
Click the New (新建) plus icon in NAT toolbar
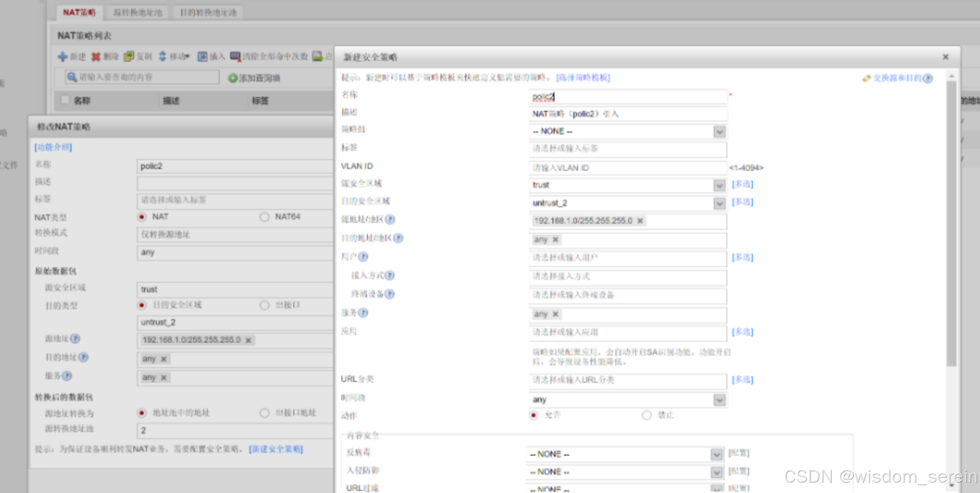[x=62, y=56]
